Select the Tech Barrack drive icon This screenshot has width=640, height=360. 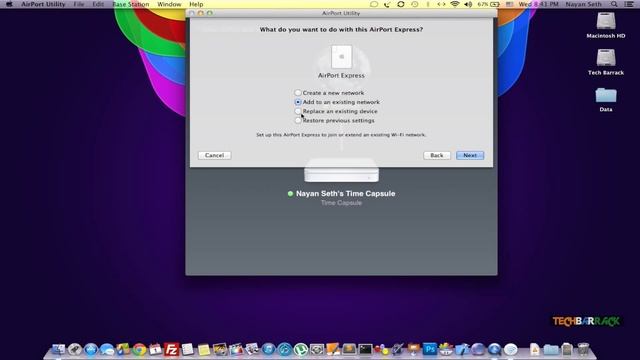(606, 58)
